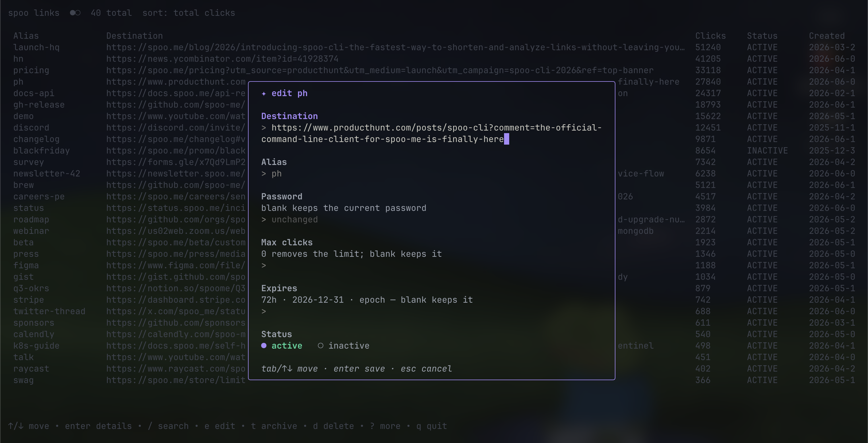Select the swag alias row
The width and height of the screenshot is (868, 443).
[23, 380]
